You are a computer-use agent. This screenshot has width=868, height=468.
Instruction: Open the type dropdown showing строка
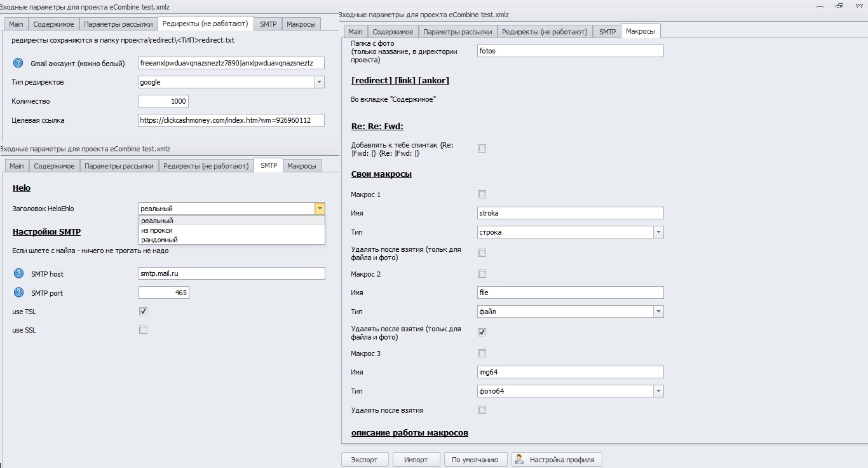(658, 232)
